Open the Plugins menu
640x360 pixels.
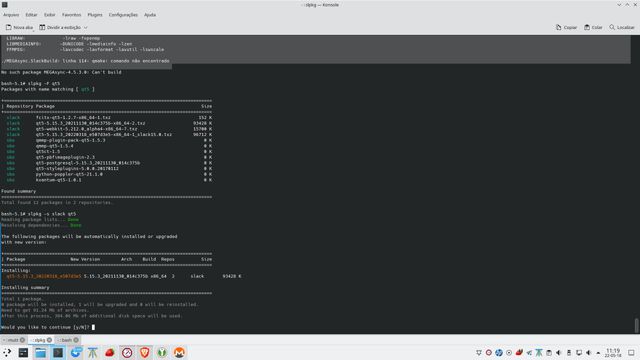pyautogui.click(x=95, y=15)
